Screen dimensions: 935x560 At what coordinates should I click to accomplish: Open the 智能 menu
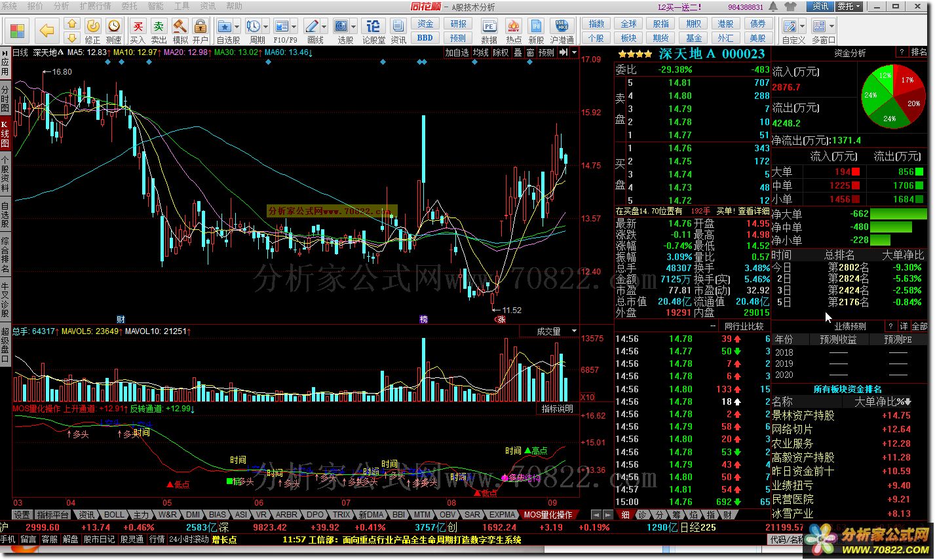point(155,6)
